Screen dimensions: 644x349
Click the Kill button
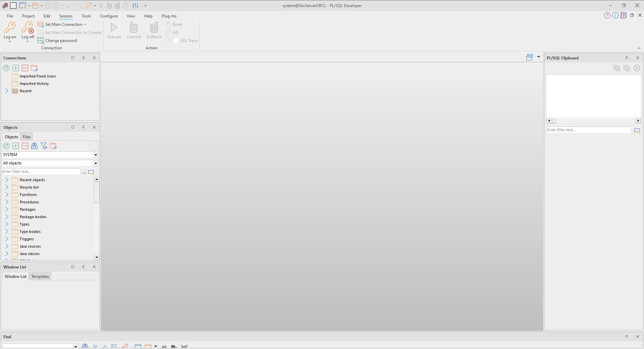click(172, 33)
